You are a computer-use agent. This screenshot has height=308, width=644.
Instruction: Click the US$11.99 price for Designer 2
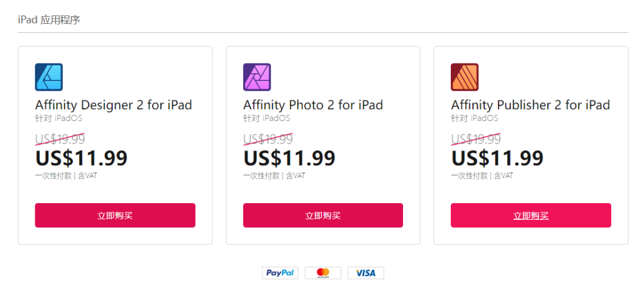(82, 158)
